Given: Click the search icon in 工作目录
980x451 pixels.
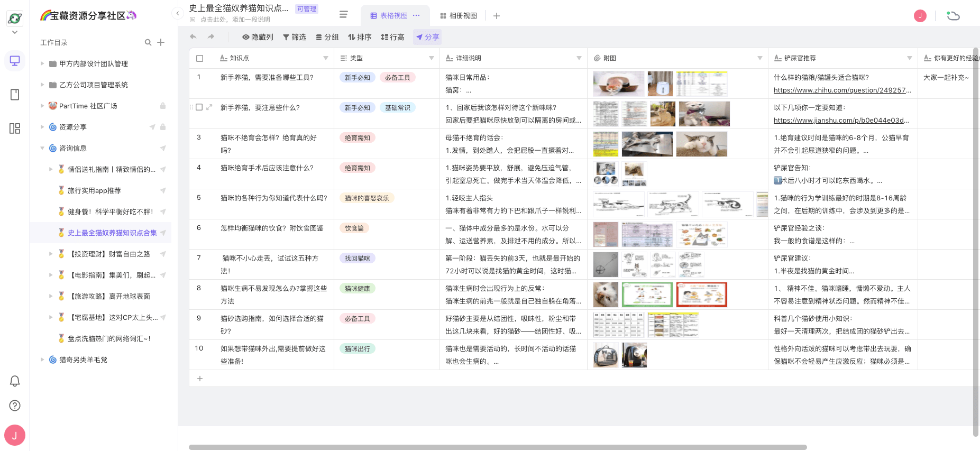Looking at the screenshot, I should (148, 42).
